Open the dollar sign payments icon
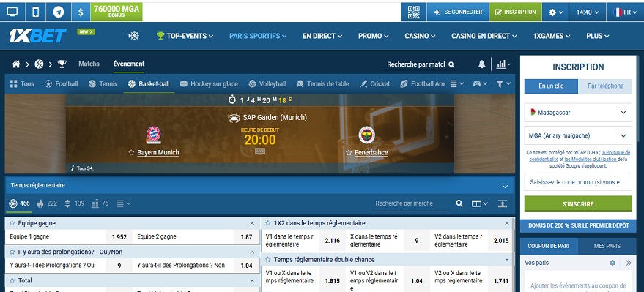Image resolution: width=644 pixels, height=292 pixels. pos(81,12)
